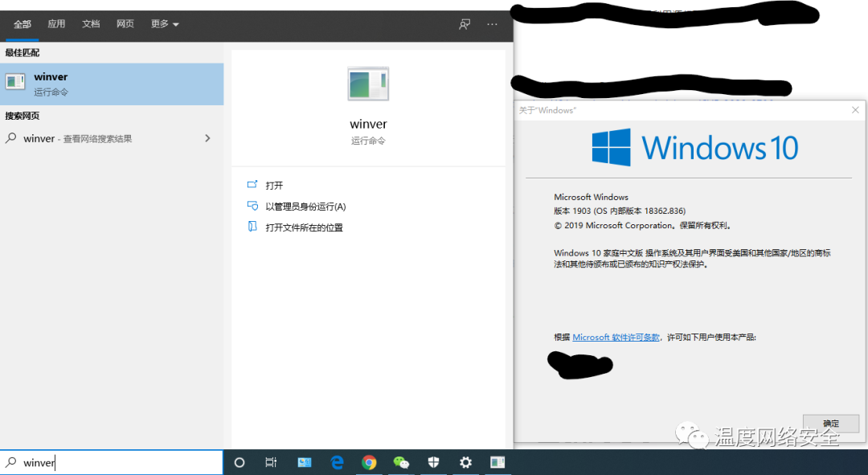Open WeChat from the taskbar

click(x=401, y=462)
